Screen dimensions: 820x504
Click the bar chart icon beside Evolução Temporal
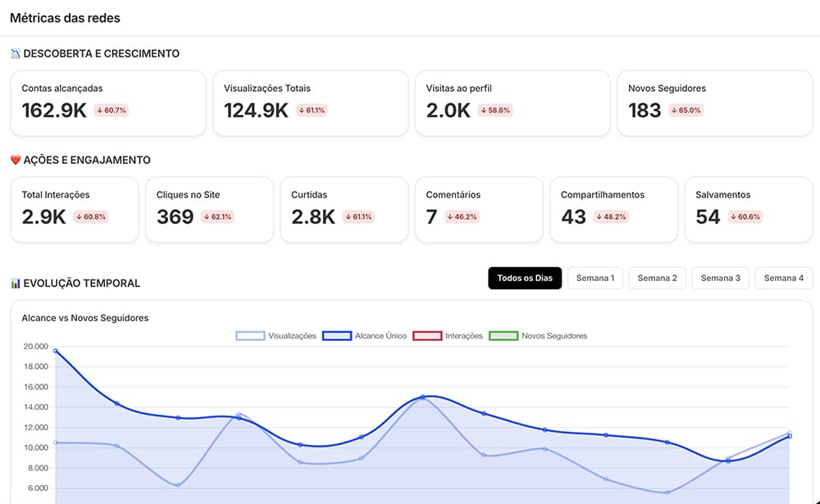[x=16, y=284]
